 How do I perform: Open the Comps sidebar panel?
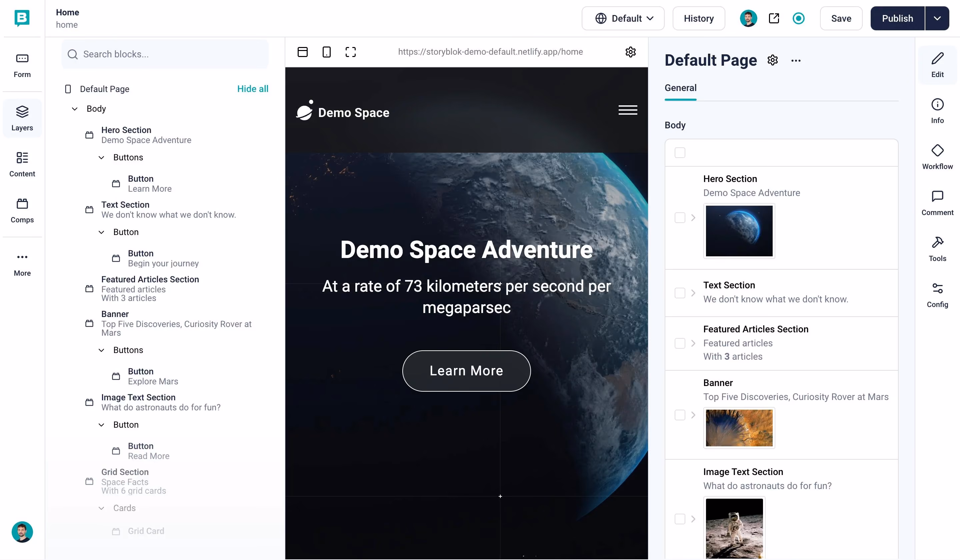(22, 210)
